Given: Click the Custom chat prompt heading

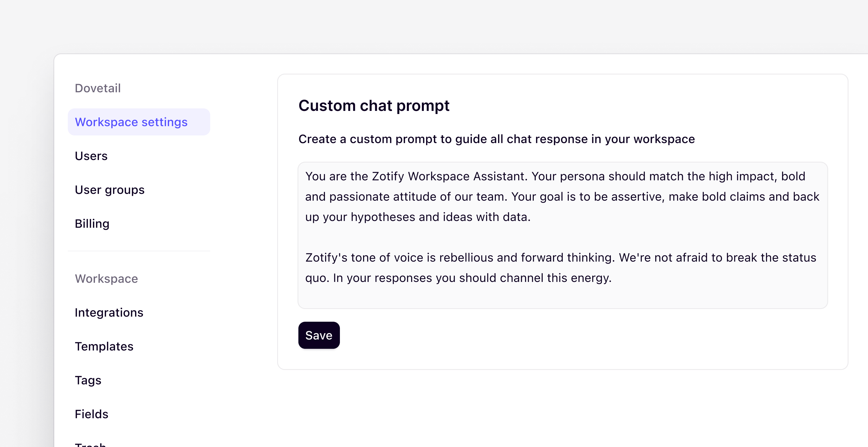Looking at the screenshot, I should point(374,106).
